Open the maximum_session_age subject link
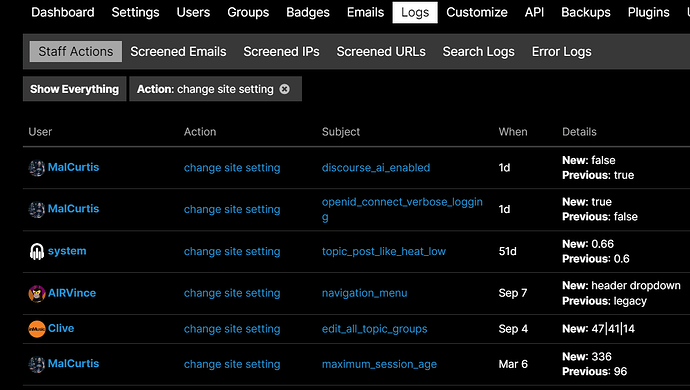Viewport: 690px width, 390px height. [379, 364]
